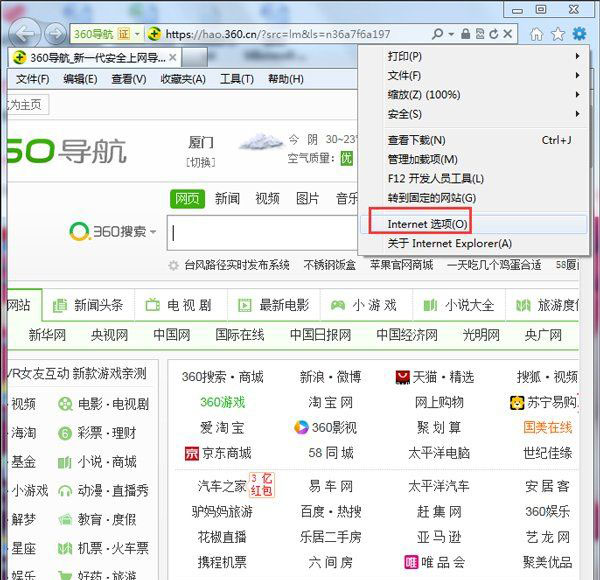The image size is (600, 580).
Task: Select 转到固定的网站(G)
Action: tap(474, 198)
